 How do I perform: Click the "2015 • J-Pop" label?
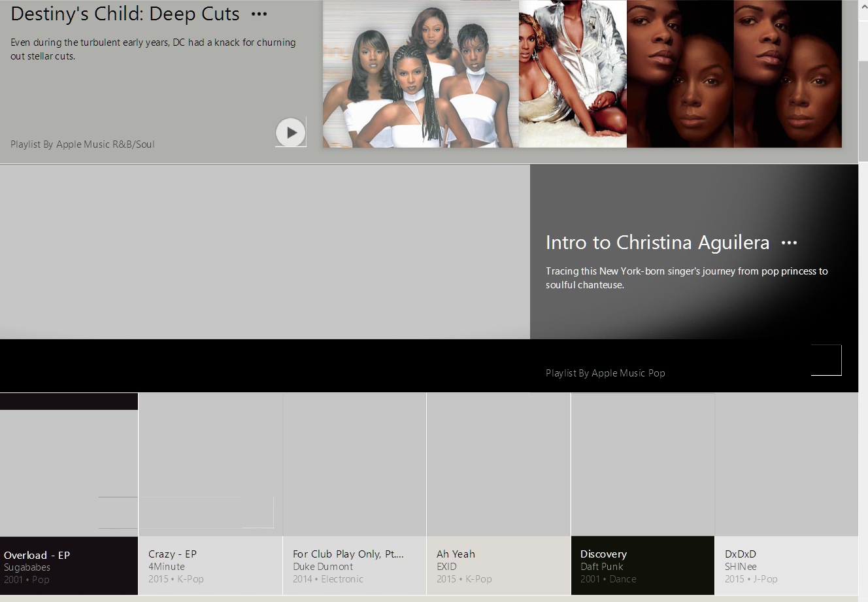[751, 579]
